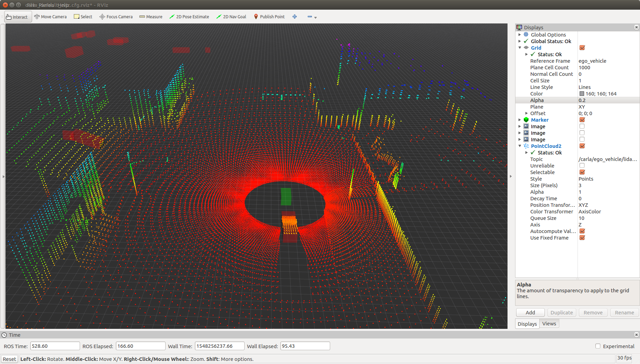Enable the first Image display
The height and width of the screenshot is (364, 640).
click(582, 126)
